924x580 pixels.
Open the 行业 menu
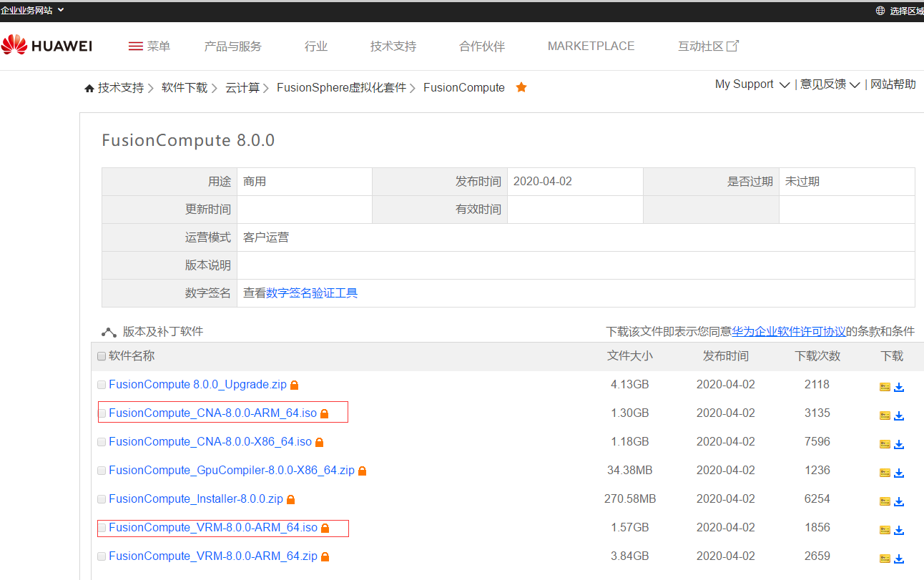click(316, 46)
